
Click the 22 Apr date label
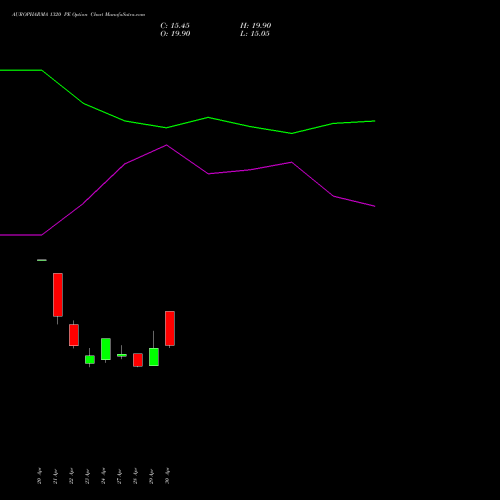tap(71, 476)
